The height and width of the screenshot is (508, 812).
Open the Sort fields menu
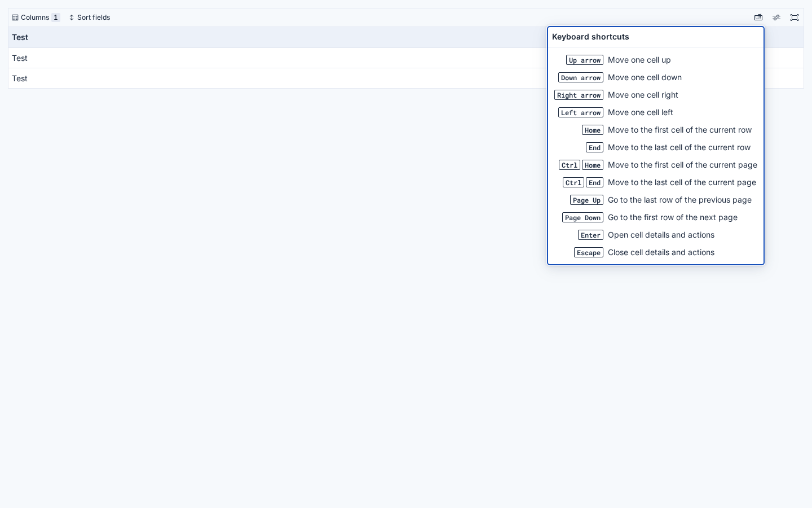(x=90, y=17)
